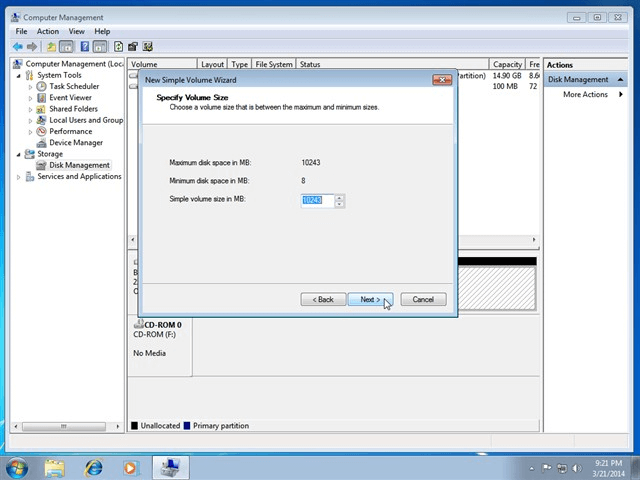Click the network tray icon
Screen dimensions: 640x480
(562, 468)
